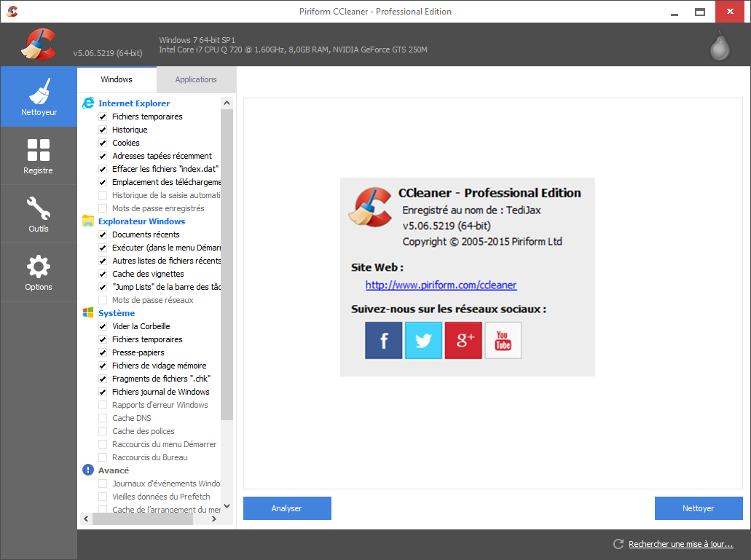Click the list scroll up arrow
The width and height of the screenshot is (751, 560).
[227, 103]
